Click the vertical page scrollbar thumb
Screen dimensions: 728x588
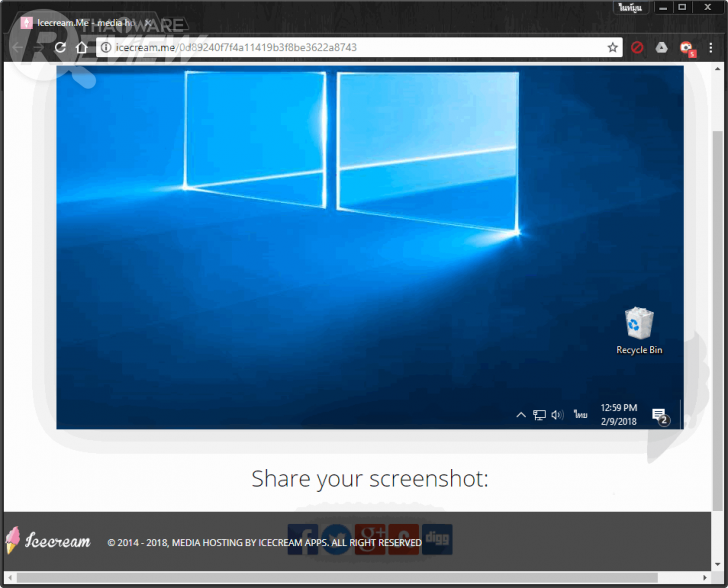[x=717, y=320]
